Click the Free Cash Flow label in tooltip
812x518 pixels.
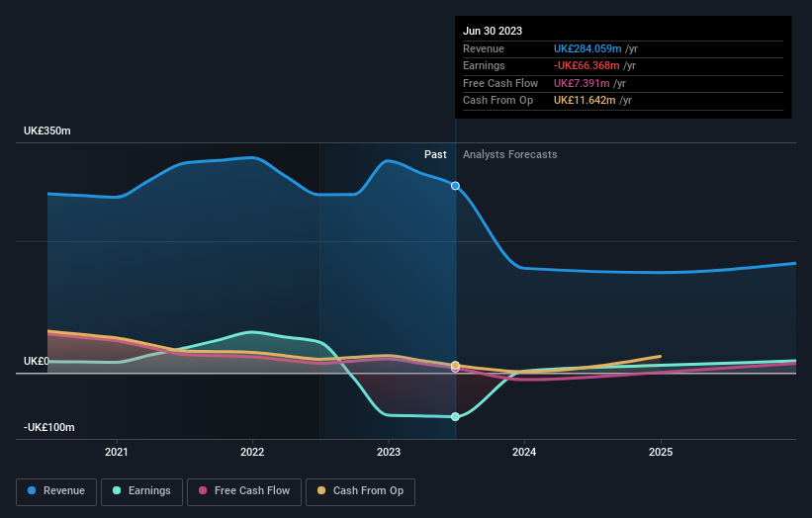pos(500,83)
